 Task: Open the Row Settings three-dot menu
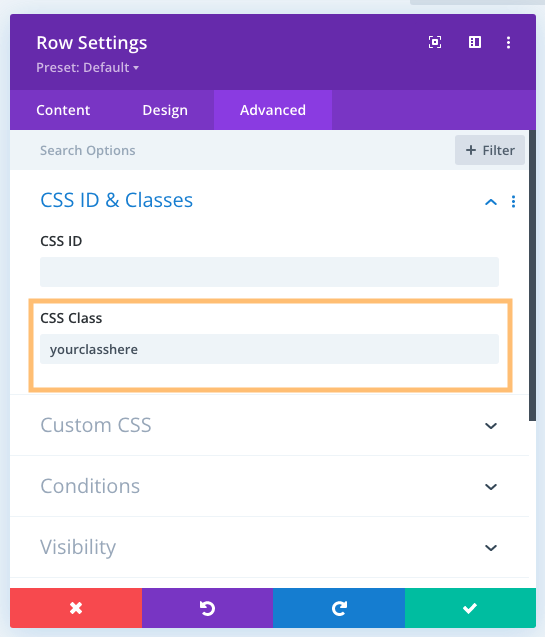(x=508, y=42)
